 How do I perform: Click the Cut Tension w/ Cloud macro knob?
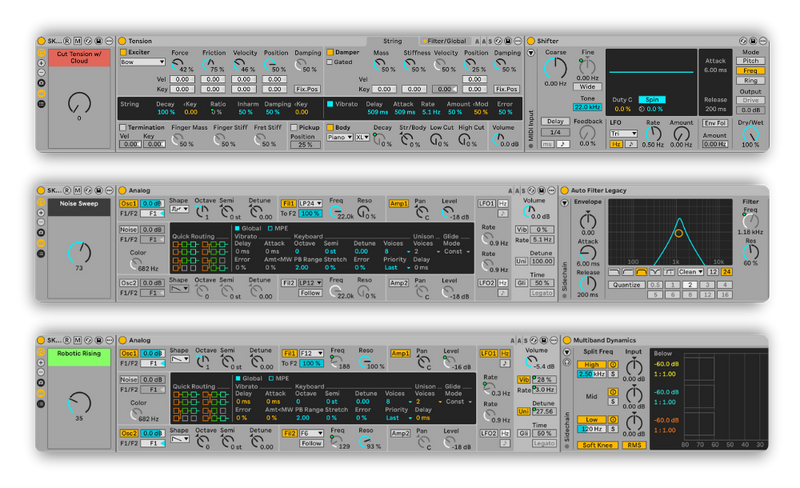[79, 103]
